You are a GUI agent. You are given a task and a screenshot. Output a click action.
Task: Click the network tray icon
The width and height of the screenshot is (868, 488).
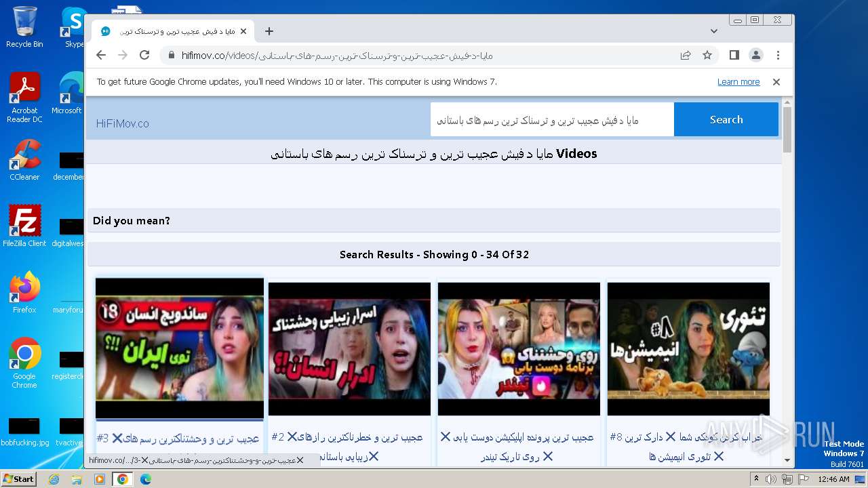[787, 479]
